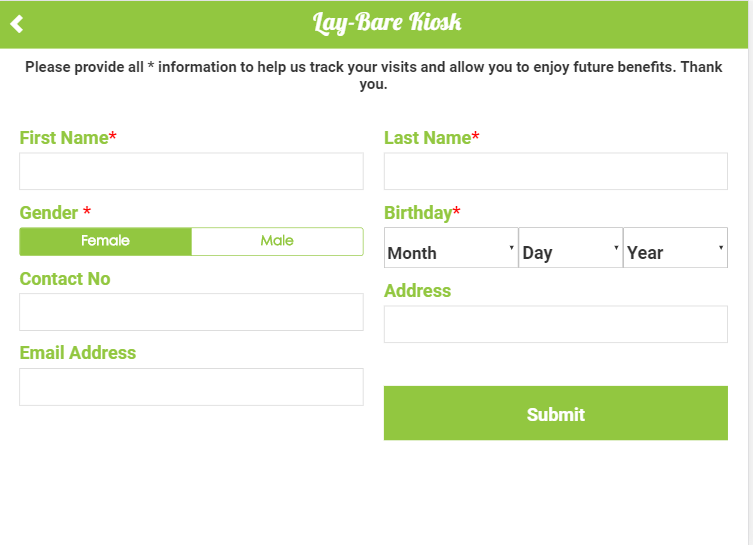
Task: Open the Year birthday dropdown
Action: click(x=675, y=248)
